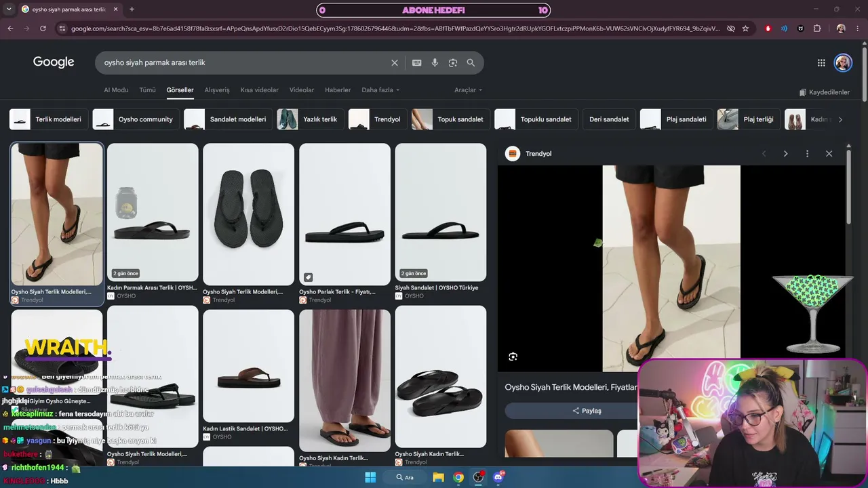Switch to the AI Modu tab
868x488 pixels.
click(x=116, y=90)
